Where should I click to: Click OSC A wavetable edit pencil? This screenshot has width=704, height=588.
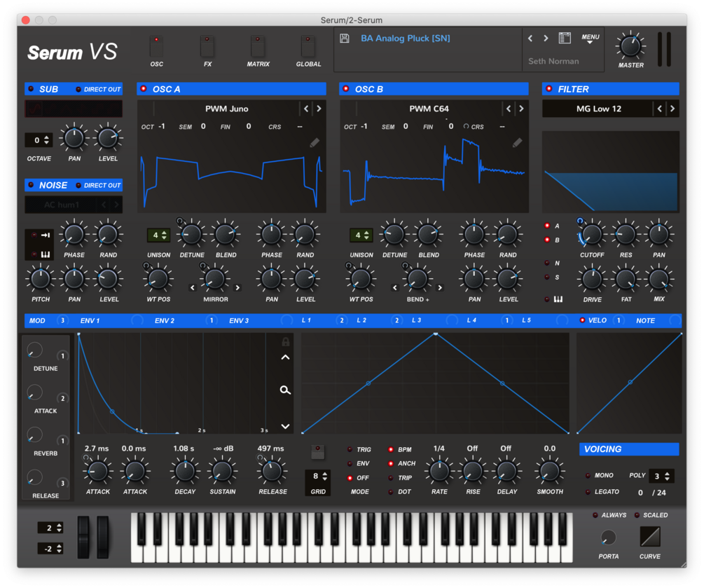pos(315,143)
